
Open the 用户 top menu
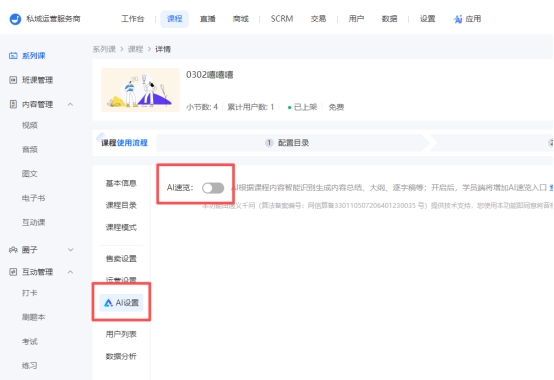click(x=356, y=19)
